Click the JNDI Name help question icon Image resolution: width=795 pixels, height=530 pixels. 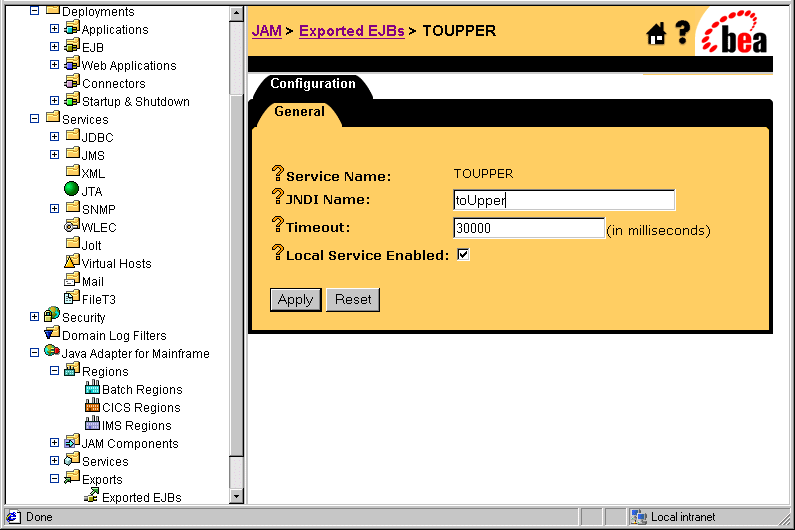click(x=277, y=196)
